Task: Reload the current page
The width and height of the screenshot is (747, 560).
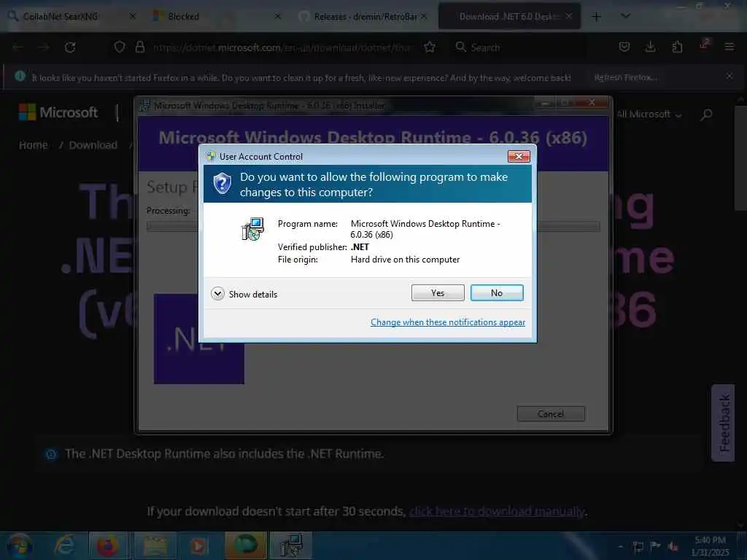Action: tap(70, 47)
